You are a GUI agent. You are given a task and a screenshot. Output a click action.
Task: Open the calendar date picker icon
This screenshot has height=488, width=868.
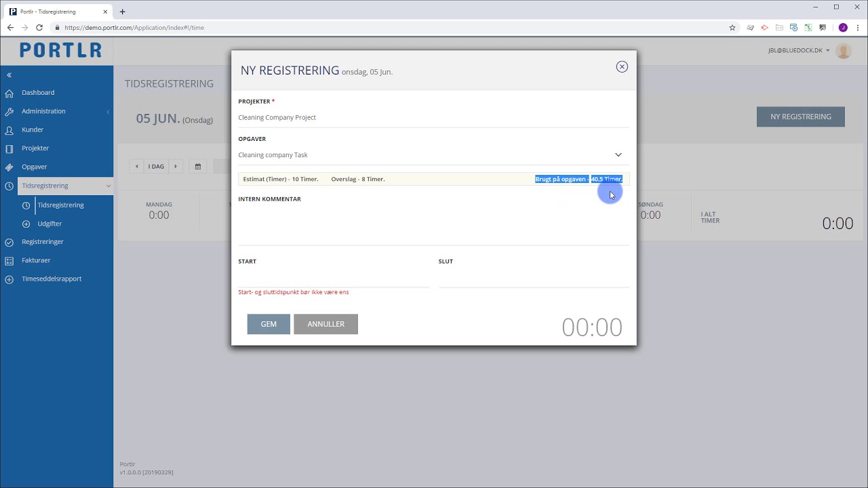[198, 166]
